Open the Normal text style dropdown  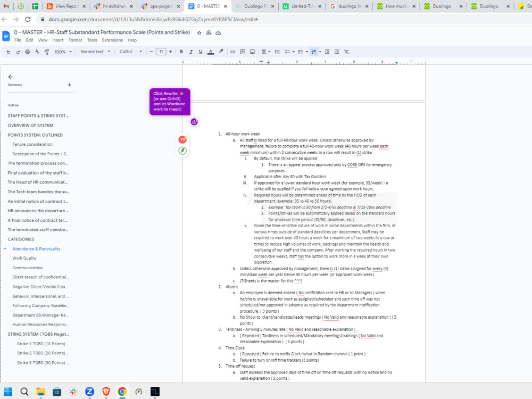(95, 52)
